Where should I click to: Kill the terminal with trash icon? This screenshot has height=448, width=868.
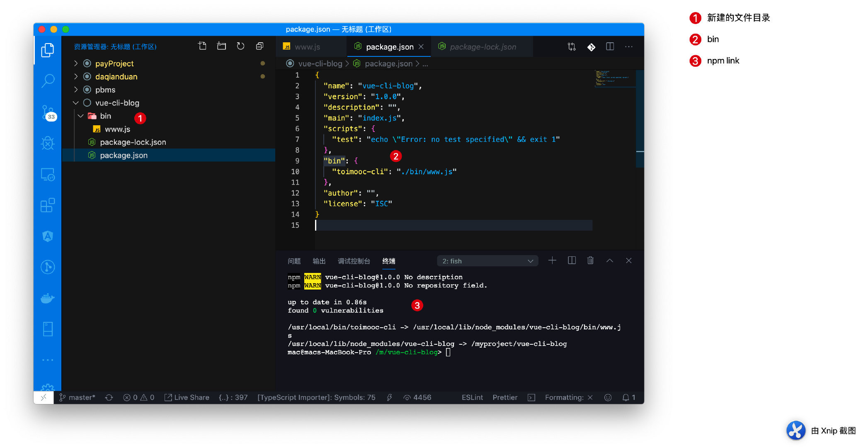590,261
